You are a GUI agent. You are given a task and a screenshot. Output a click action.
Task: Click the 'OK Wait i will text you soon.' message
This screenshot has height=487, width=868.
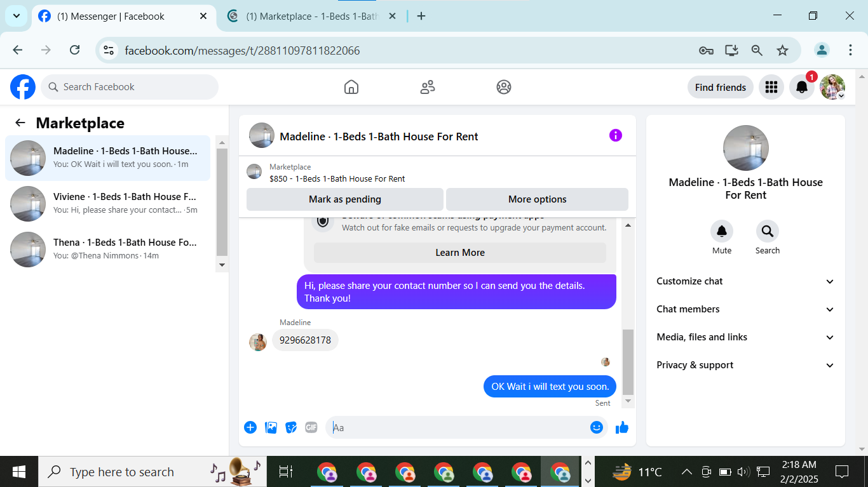tap(550, 386)
